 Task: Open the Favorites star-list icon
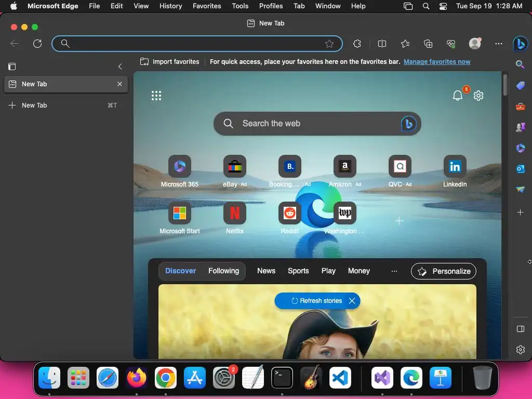coord(405,44)
